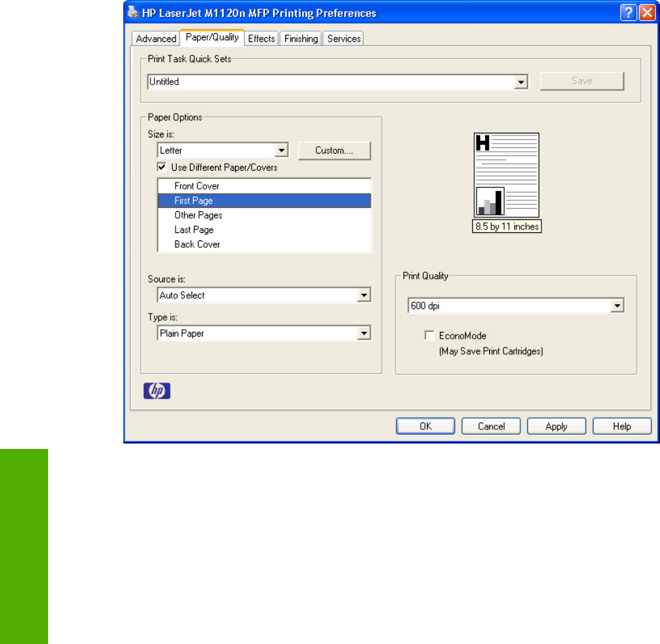Select Back Cover in the list
This screenshot has width=660, height=644.
pyautogui.click(x=264, y=244)
